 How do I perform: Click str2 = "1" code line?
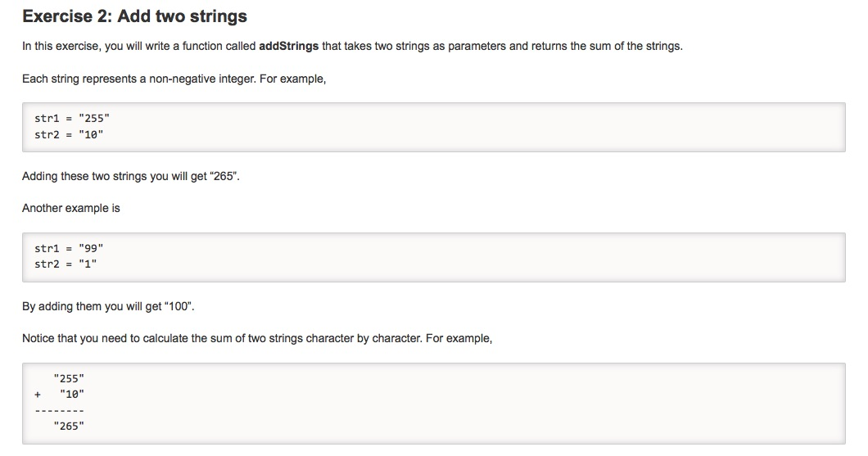click(x=66, y=264)
